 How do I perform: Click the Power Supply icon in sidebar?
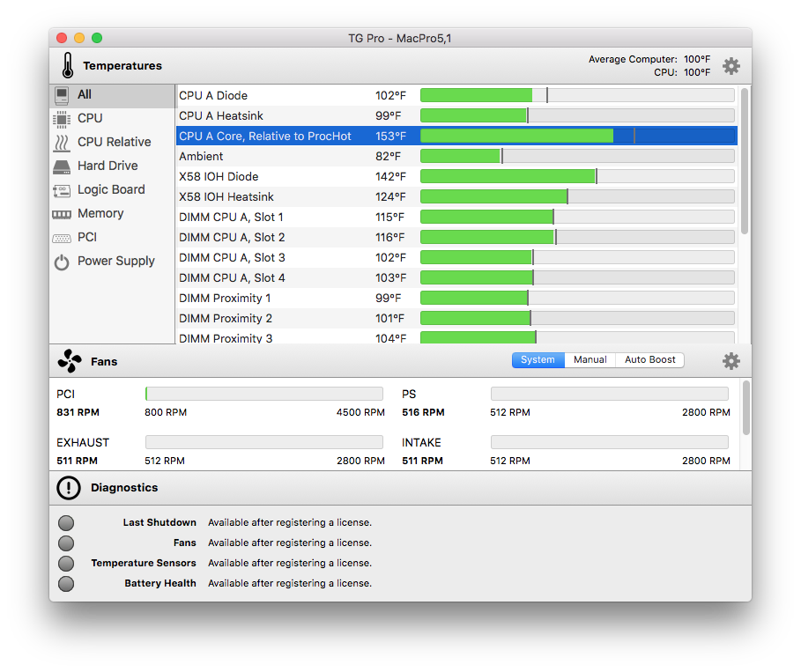(x=62, y=262)
